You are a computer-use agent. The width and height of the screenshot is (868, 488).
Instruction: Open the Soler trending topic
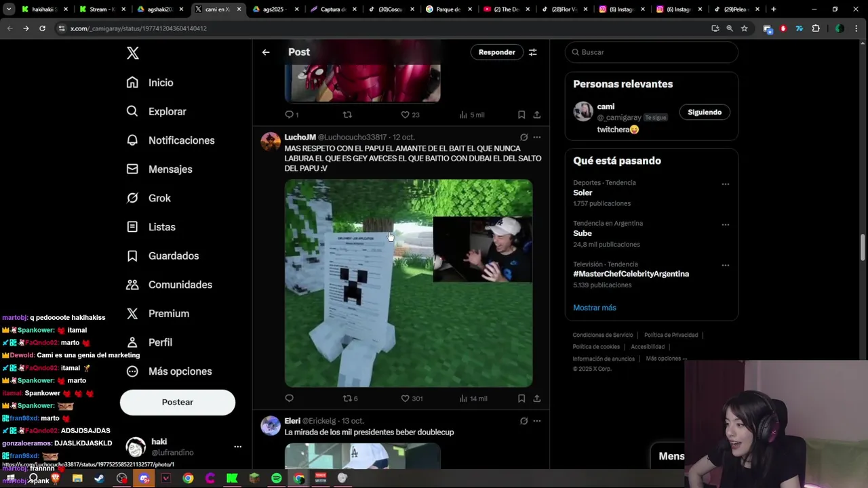(x=583, y=192)
